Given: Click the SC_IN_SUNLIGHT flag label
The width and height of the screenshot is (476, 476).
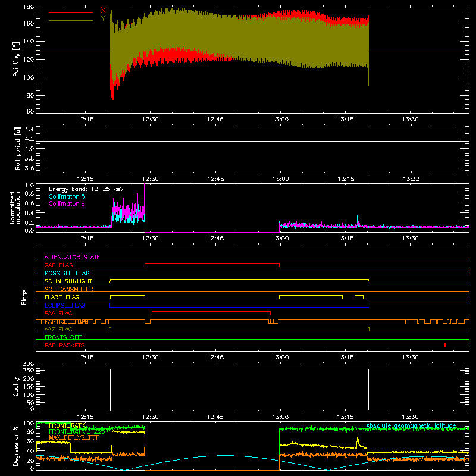Looking at the screenshot, I should tap(68, 281).
